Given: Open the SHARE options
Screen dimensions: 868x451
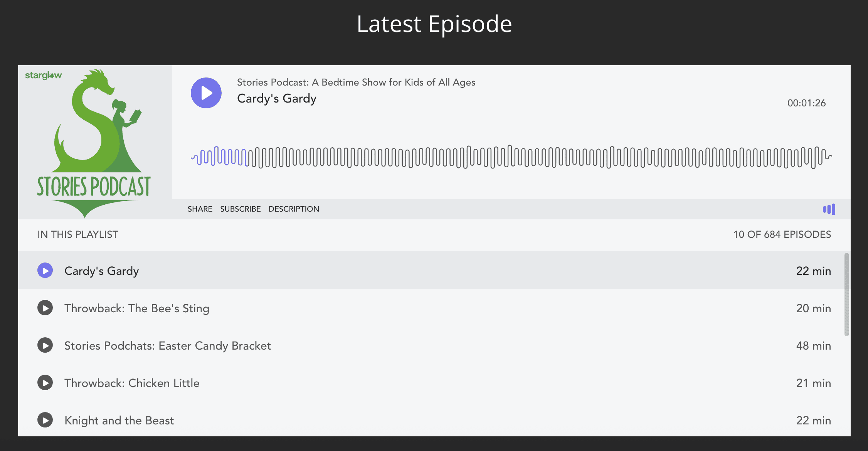Looking at the screenshot, I should 200,209.
